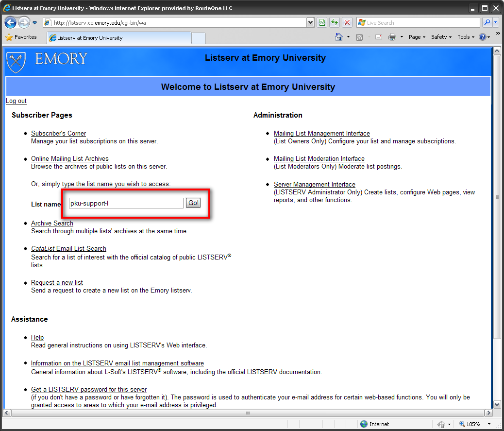Screen dimensions: 504x431
Task: Open the Tools menu
Action: [466, 37]
